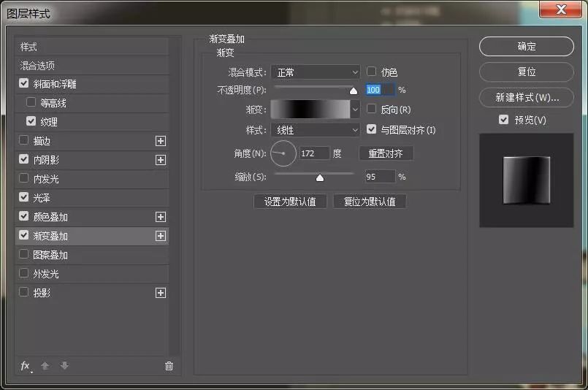Uncheck the 预览 preview checkbox
588x390 pixels.
(x=503, y=120)
